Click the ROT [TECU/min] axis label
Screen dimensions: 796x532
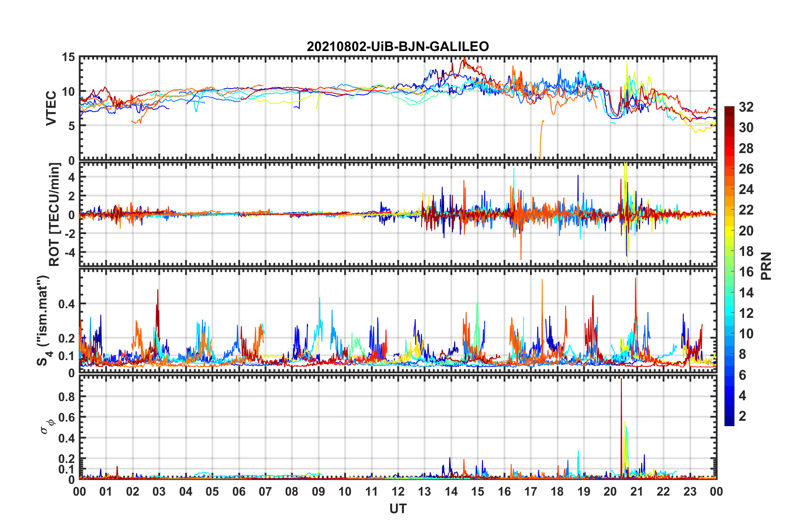54,215
